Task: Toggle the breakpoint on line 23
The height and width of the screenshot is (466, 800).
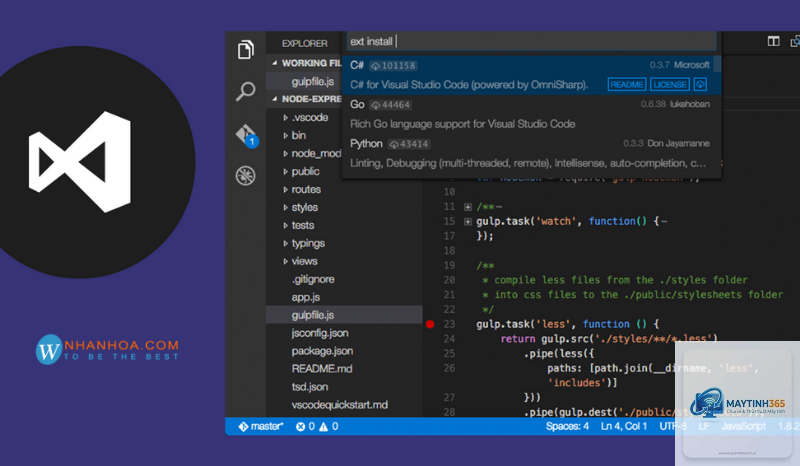Action: [x=430, y=324]
